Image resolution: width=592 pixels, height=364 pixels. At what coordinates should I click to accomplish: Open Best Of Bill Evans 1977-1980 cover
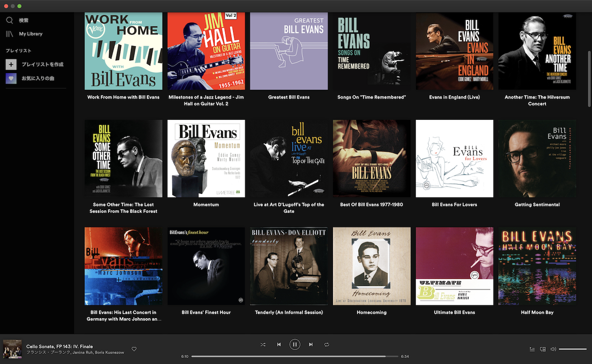pyautogui.click(x=371, y=158)
